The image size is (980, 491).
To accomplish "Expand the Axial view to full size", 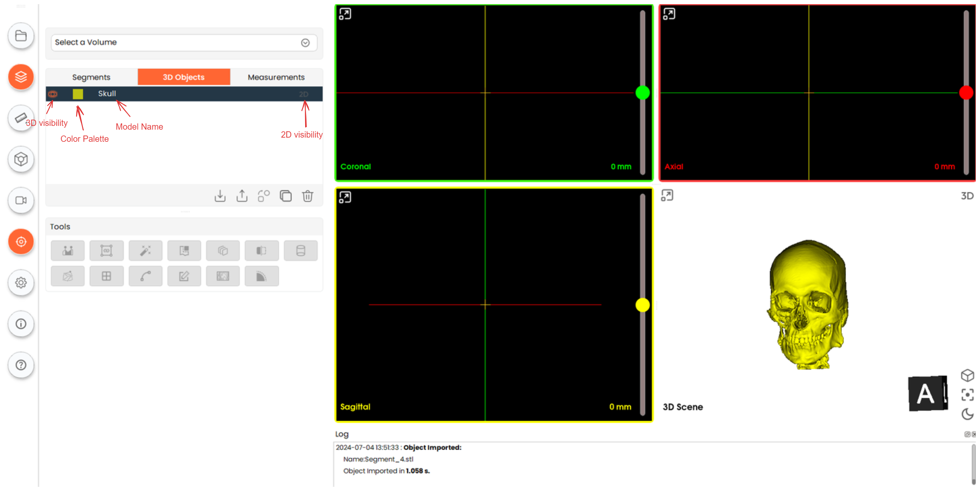I will pos(669,14).
